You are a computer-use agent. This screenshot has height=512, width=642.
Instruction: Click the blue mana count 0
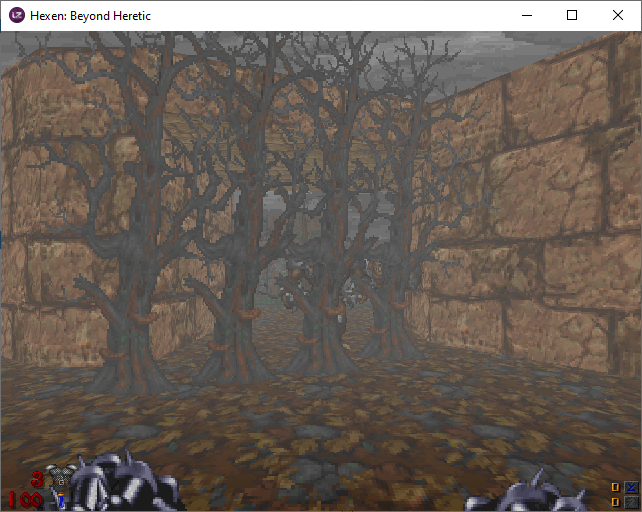[x=615, y=487]
